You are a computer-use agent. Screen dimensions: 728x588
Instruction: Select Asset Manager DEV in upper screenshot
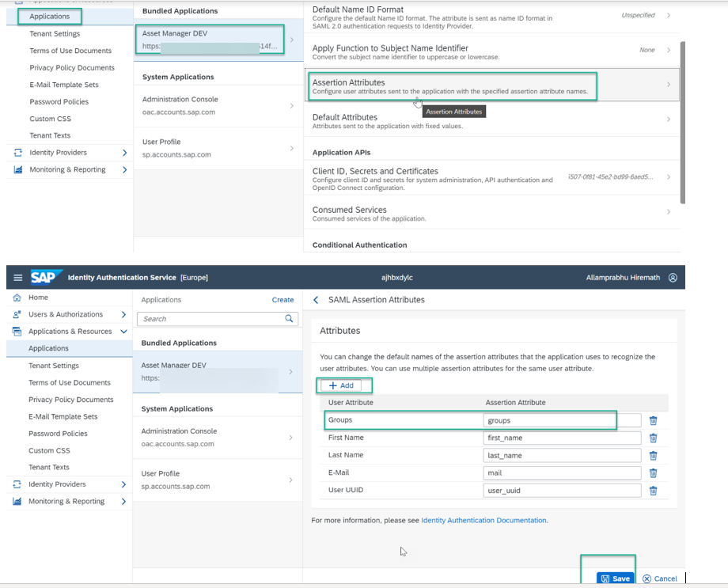point(218,40)
